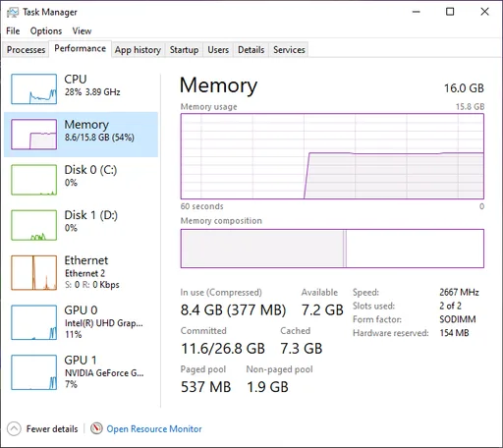
Task: Switch to the App history tab
Action: (x=138, y=50)
